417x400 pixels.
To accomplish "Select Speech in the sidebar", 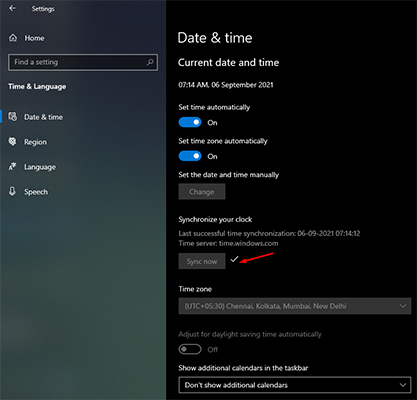I will pos(36,192).
